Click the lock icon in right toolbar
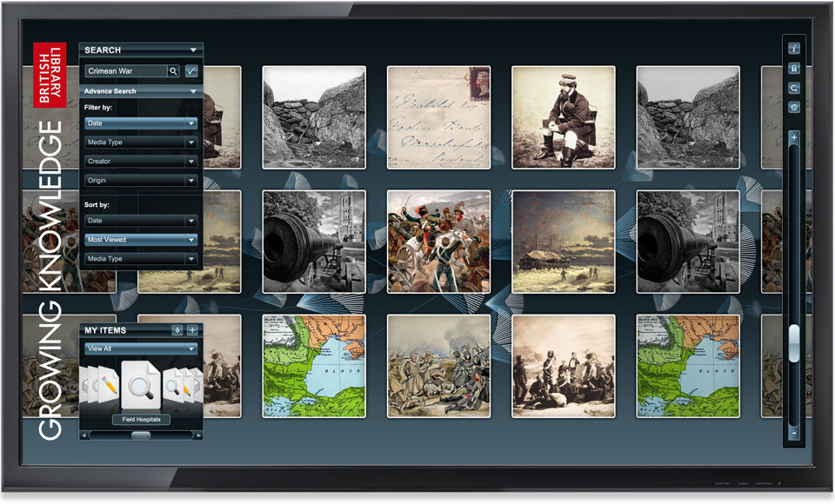 [x=793, y=68]
